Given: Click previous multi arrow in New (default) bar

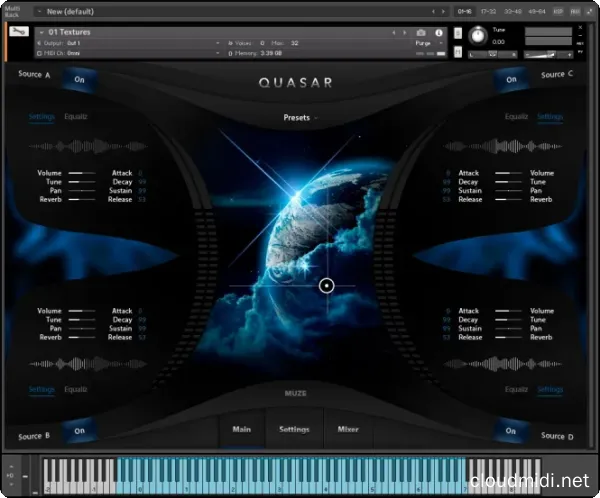Looking at the screenshot, I should (433, 11).
